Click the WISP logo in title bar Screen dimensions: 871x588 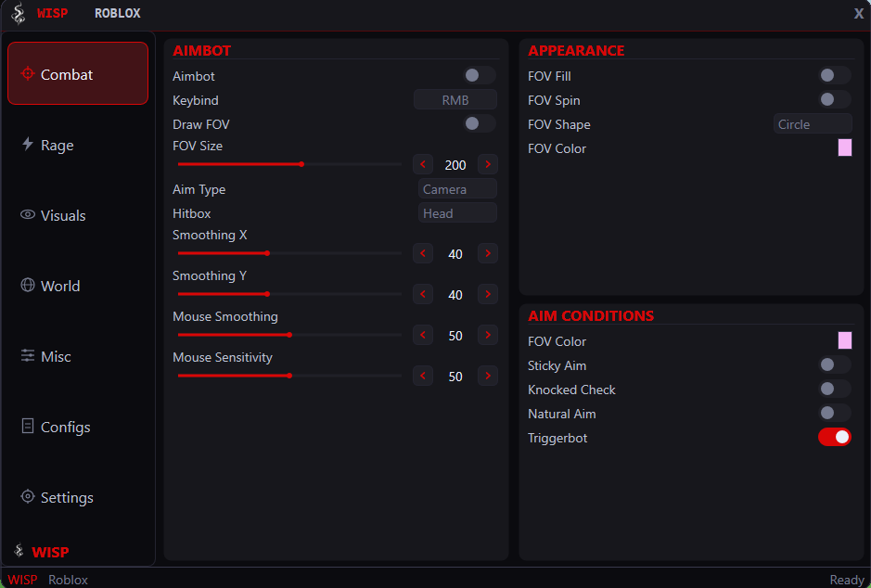click(19, 13)
